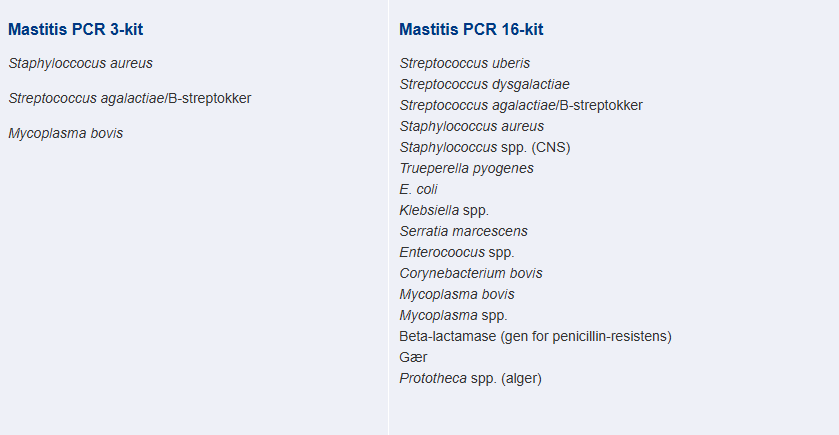
Task: Select Staphylococcus spp. (CNS) line
Action: [x=485, y=147]
